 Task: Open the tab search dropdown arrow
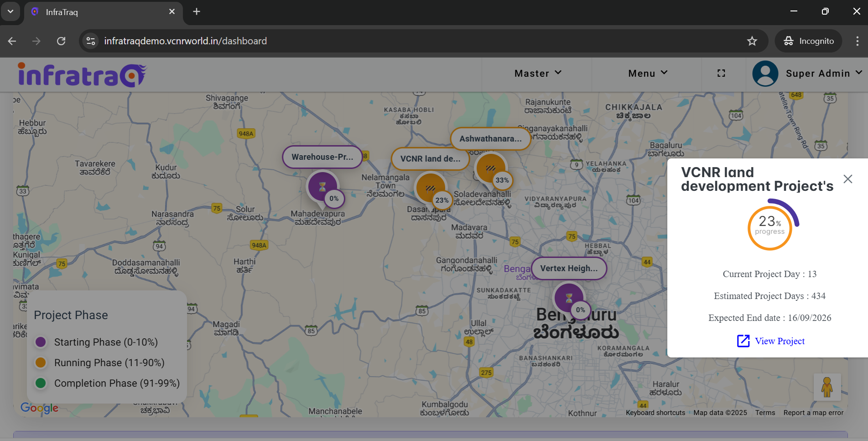tap(10, 11)
